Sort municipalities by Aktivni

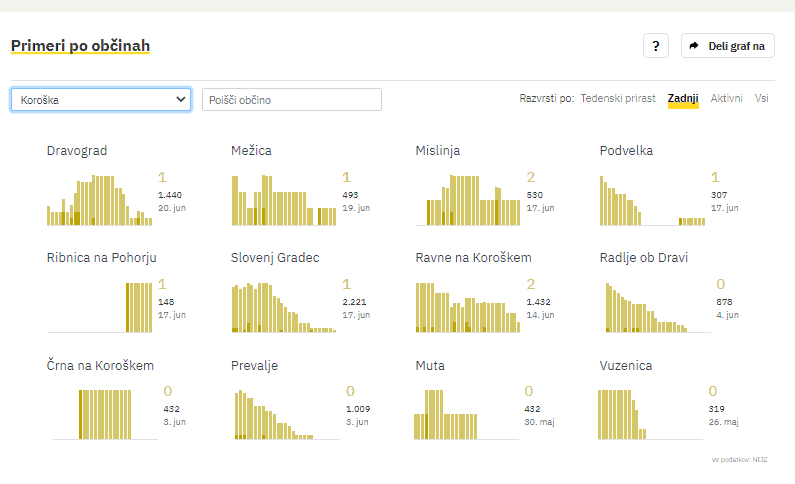(726, 98)
